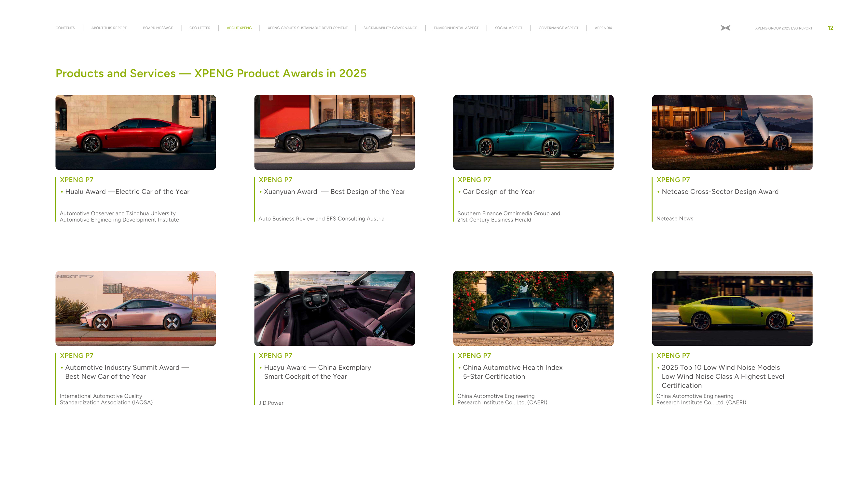This screenshot has height=488, width=868.
Task: Jump to Environmental Aspect section
Action: [456, 28]
